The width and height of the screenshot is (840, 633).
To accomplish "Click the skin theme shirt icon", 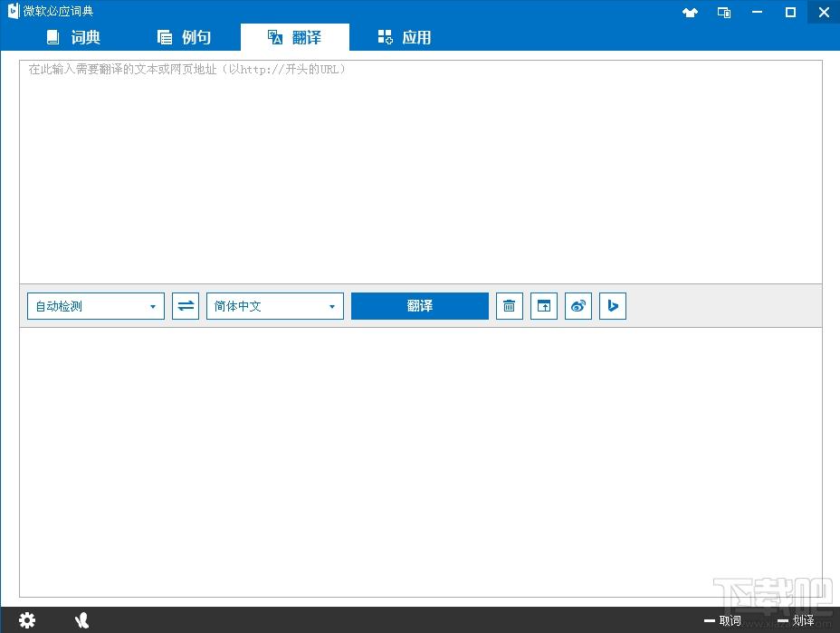I will point(690,13).
